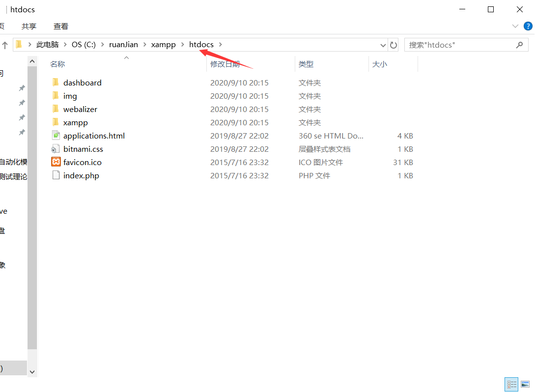Maximize the htdocs window
The height and width of the screenshot is (392, 535).
(x=491, y=9)
